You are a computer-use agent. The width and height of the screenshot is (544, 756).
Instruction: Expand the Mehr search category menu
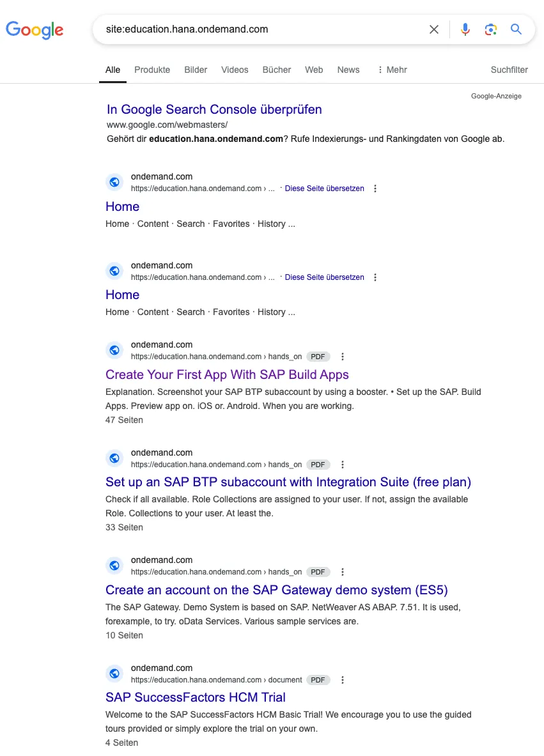point(392,70)
